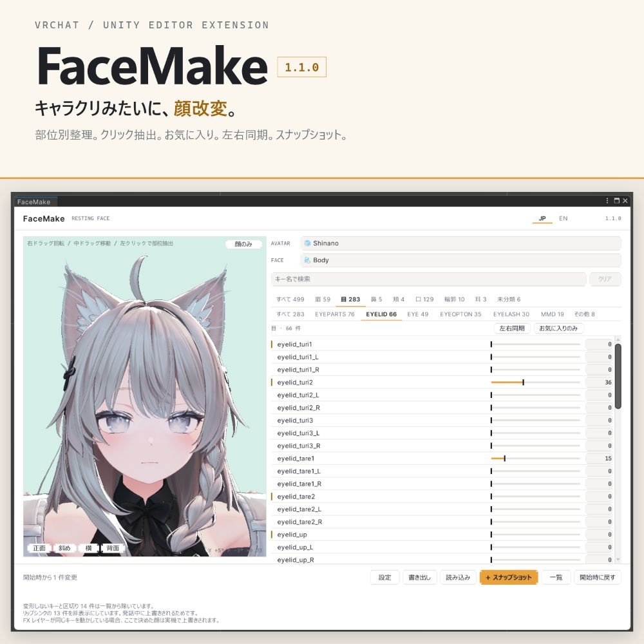
Task: Select the 輪郭 10 contour tab
Action: pos(454,299)
